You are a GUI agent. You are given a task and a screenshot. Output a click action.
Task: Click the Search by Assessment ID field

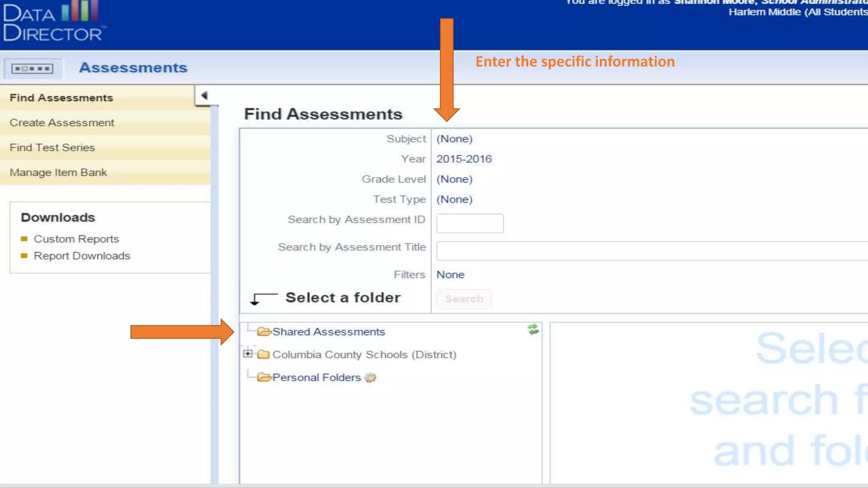(x=470, y=223)
